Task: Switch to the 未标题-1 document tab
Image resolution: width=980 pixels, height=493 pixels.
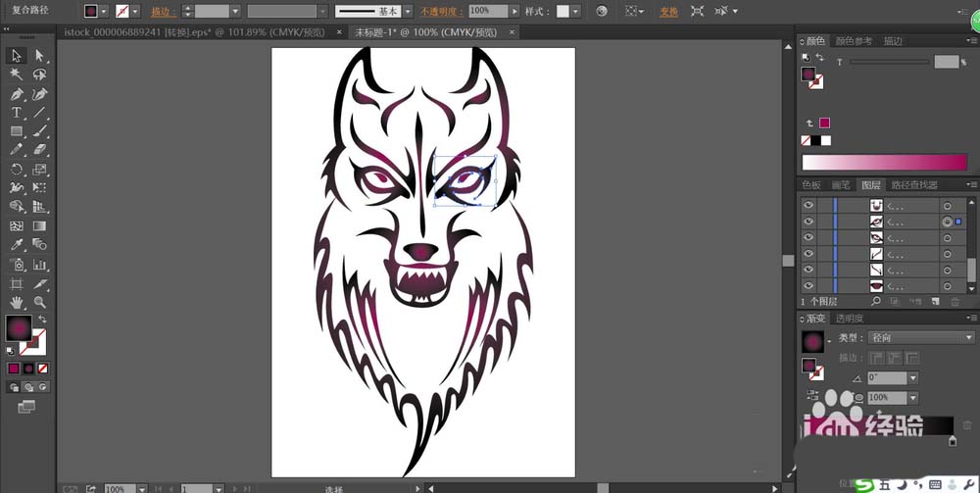Action: click(x=425, y=32)
